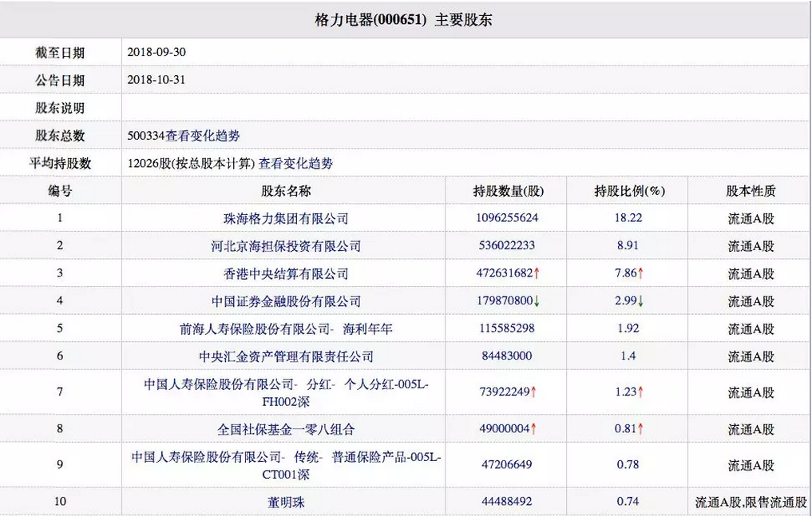Screen dimensions: 812x517
Task: Select the 股东名称 column header
Action: click(x=286, y=191)
